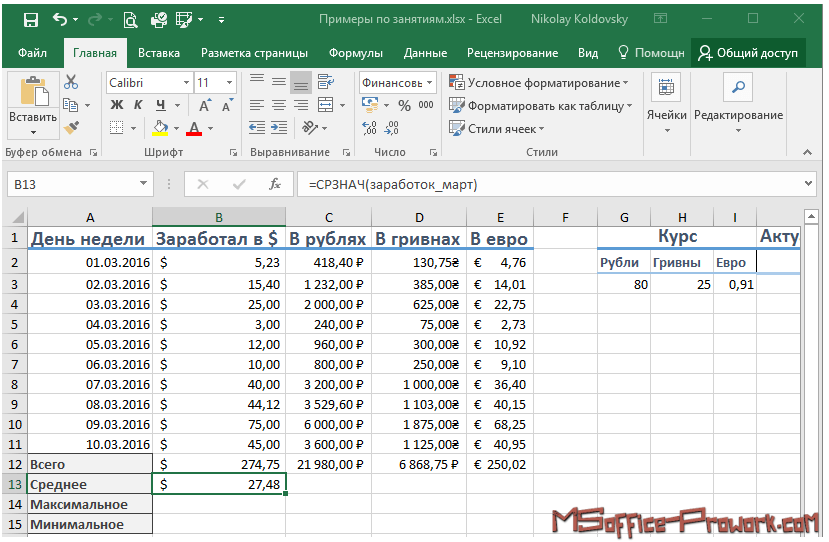Switch to the Формулы tab

click(x=356, y=53)
